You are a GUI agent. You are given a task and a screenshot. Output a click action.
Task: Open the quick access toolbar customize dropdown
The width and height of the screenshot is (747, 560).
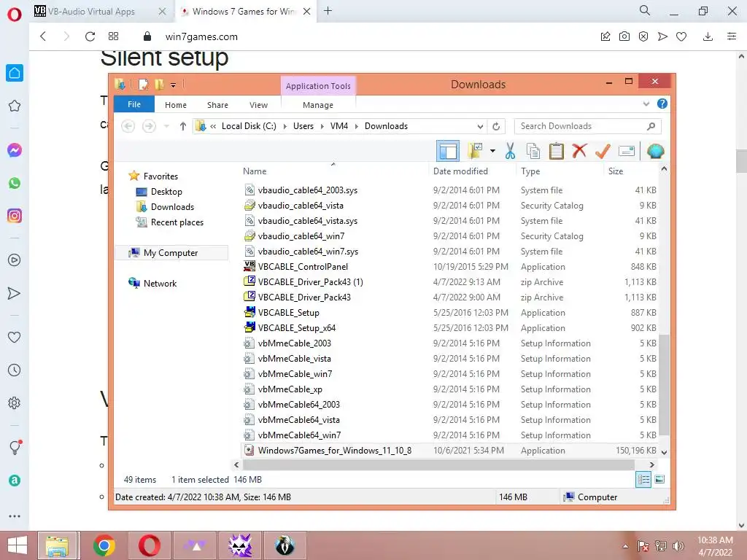174,85
